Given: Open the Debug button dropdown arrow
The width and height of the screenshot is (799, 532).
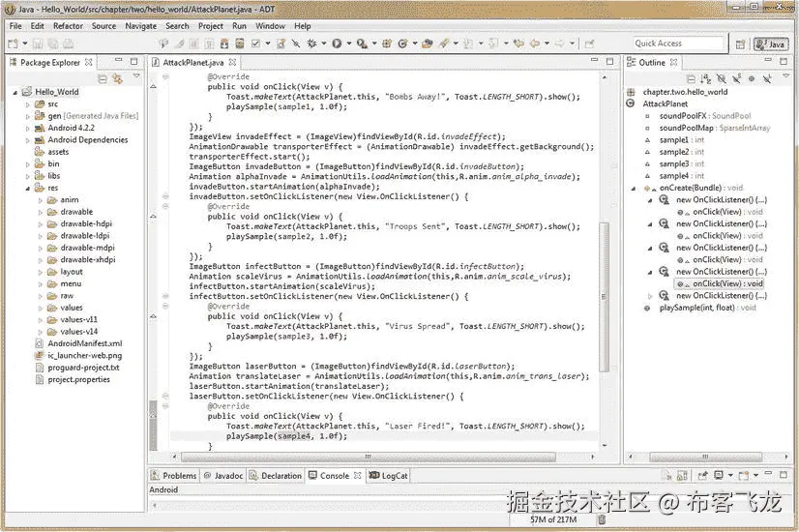Looking at the screenshot, I should click(x=324, y=44).
